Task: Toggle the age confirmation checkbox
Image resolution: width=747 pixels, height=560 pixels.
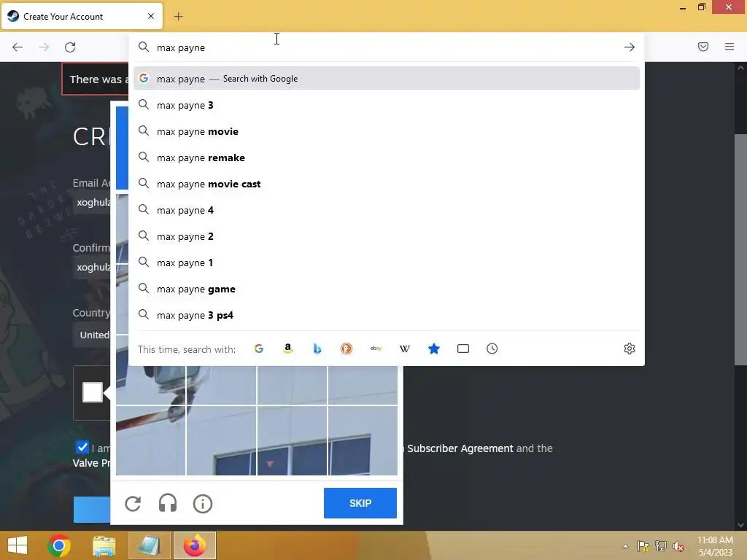Action: pyautogui.click(x=82, y=447)
